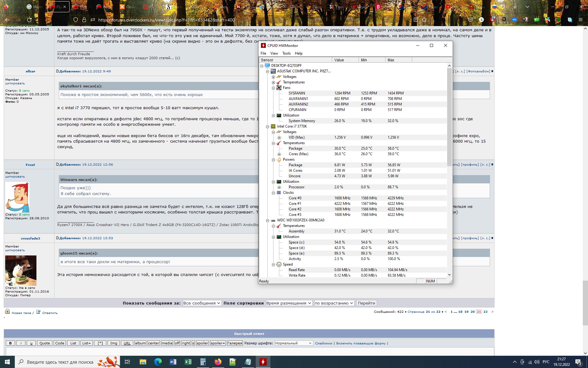588x368 pixels.
Task: Open Microsoft Word from taskbar
Action: click(x=173, y=362)
